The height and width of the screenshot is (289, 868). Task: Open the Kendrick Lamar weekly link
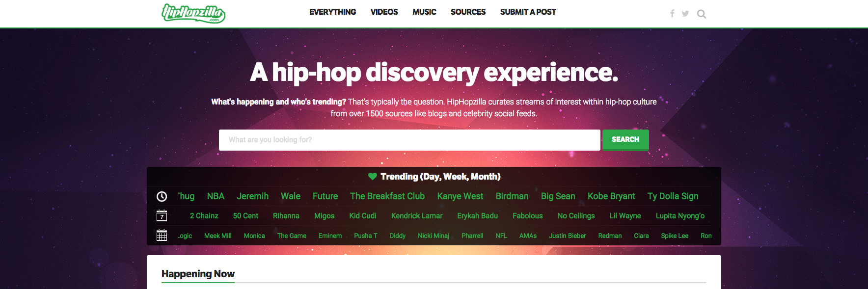[417, 216]
